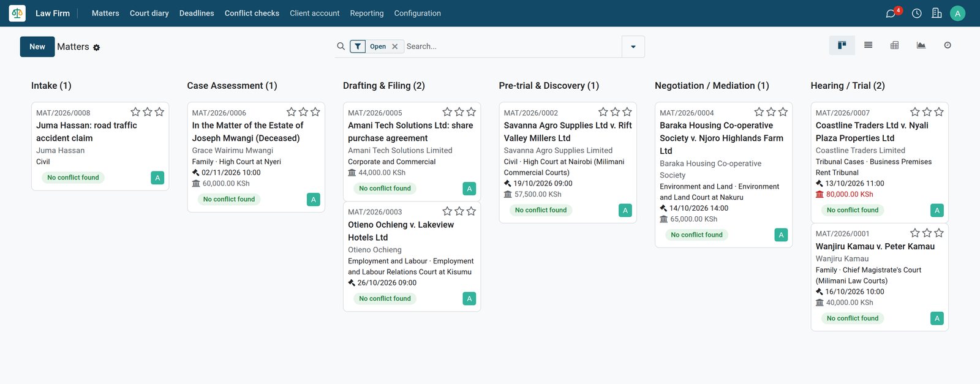The height and width of the screenshot is (384, 980).
Task: Click No conflict found badge on MAT/2026/0008
Action: (x=73, y=178)
